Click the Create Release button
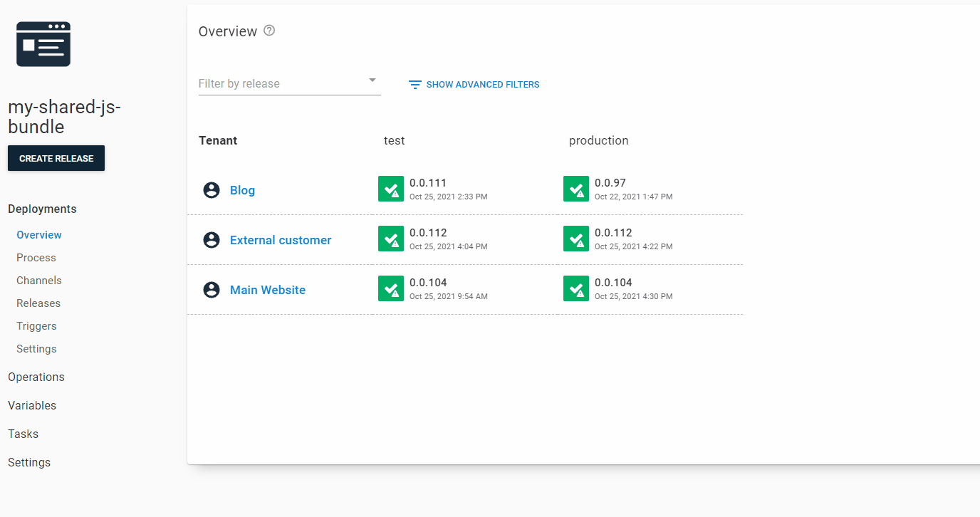 point(56,158)
